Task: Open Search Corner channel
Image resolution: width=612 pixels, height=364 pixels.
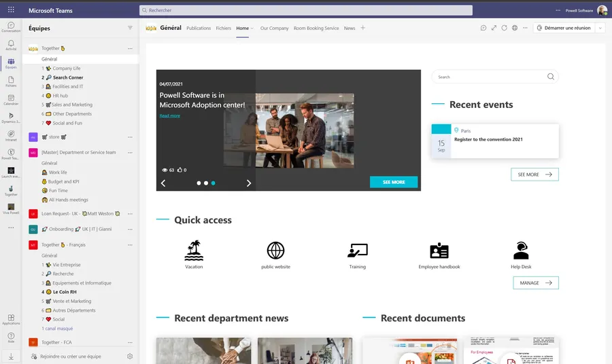Action: tap(68, 77)
